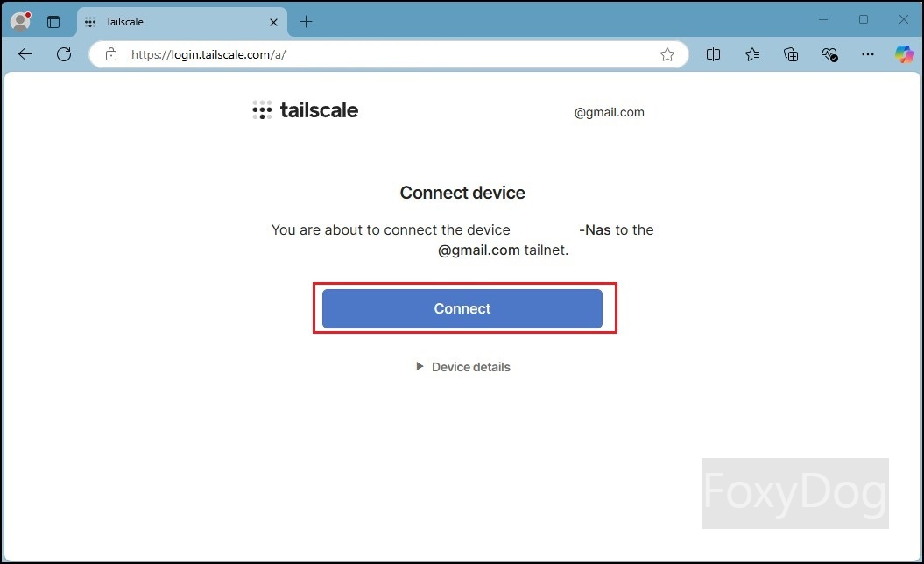Viewport: 924px width, 564px height.
Task: Open a new tab with plus icon
Action: tap(306, 22)
